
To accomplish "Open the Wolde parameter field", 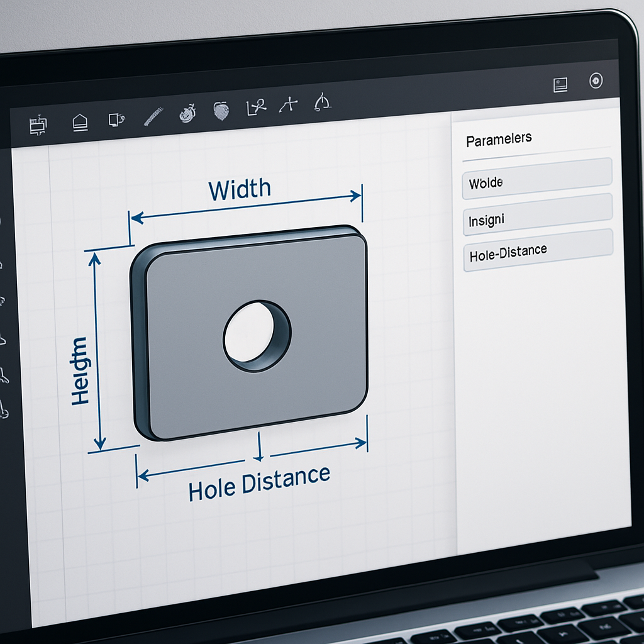I will [536, 184].
